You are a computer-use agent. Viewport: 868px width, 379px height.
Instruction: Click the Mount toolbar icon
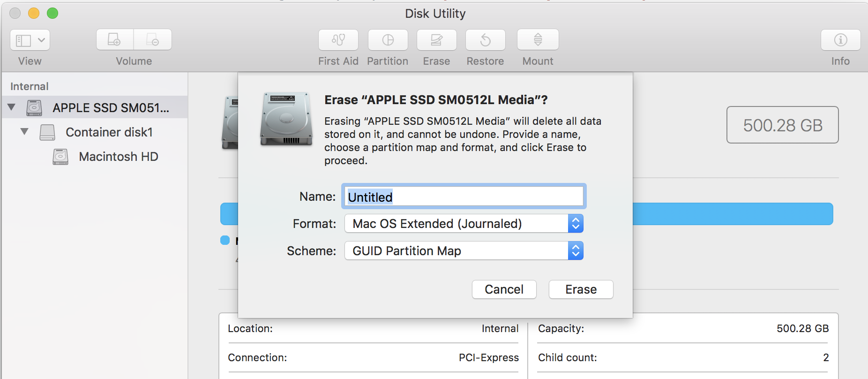coord(538,40)
